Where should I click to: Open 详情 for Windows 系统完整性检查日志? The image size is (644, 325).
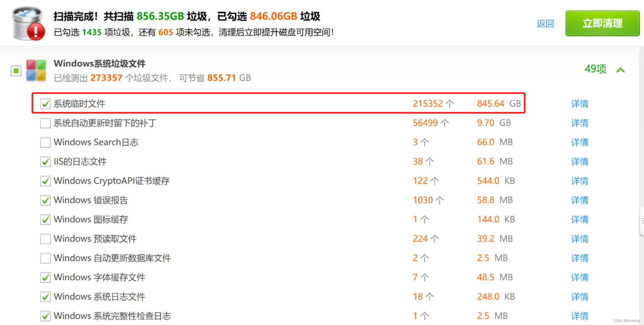point(579,316)
